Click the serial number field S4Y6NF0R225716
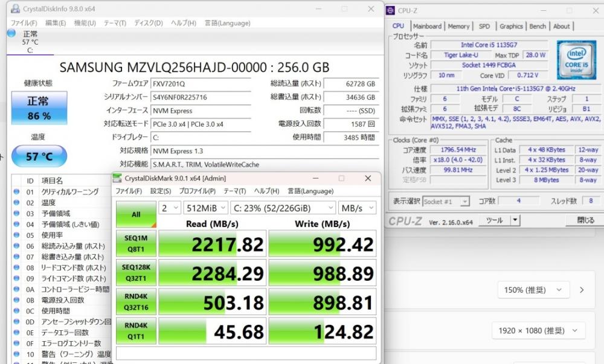This screenshot has height=364, width=604. pyautogui.click(x=201, y=97)
